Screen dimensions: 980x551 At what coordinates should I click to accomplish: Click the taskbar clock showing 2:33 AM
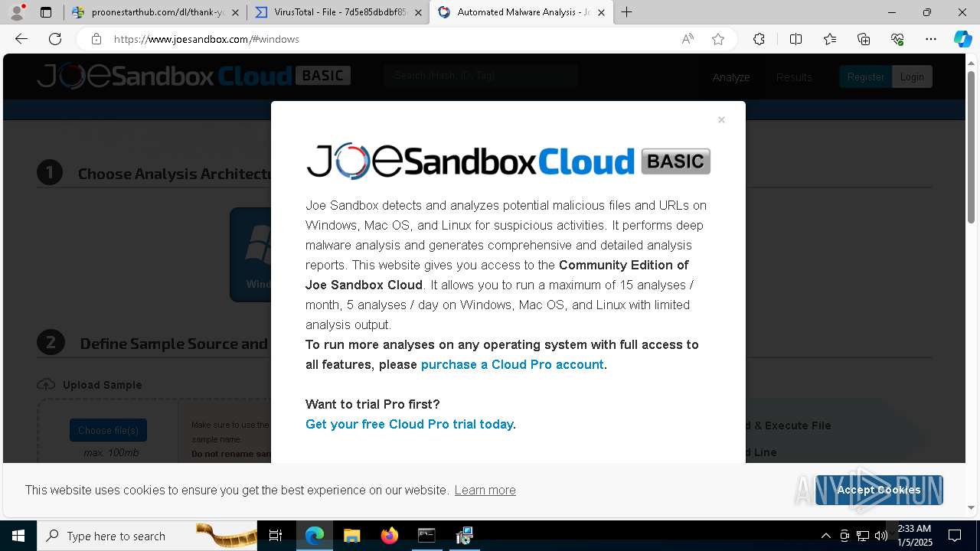tap(914, 536)
